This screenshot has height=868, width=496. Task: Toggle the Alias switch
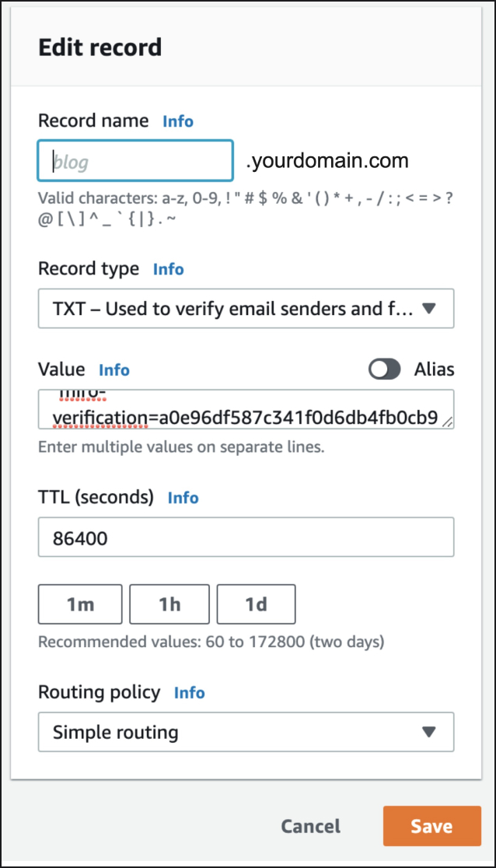point(385,369)
